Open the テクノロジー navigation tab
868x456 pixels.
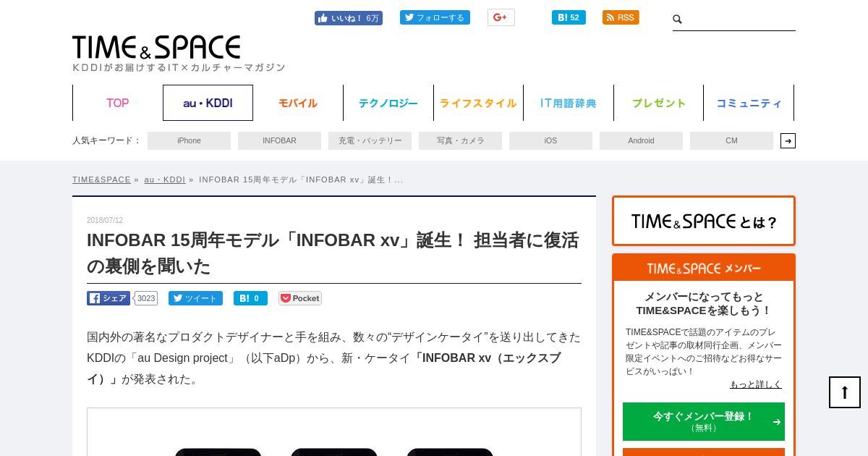(388, 103)
